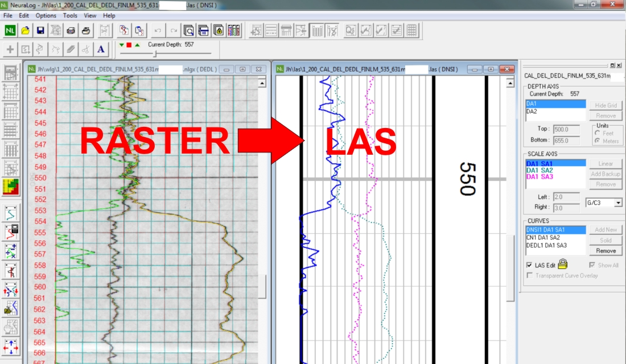Click the padlock window icon in toolbar
626x364 pixels.
point(219,30)
